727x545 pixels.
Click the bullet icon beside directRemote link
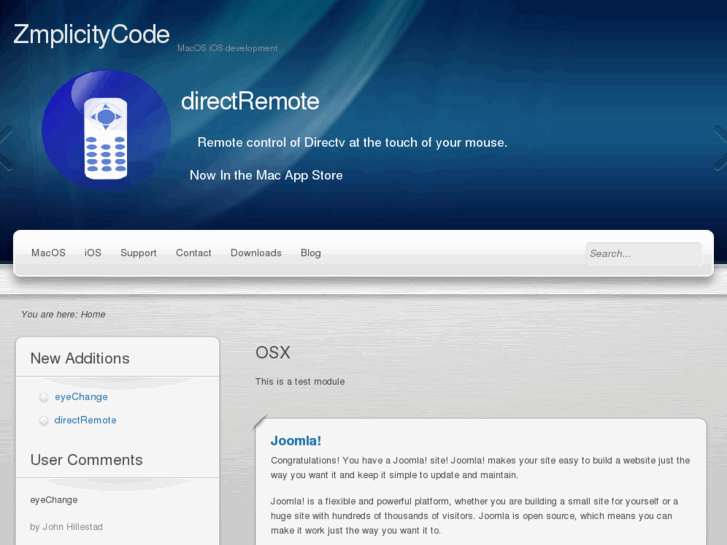click(x=44, y=420)
